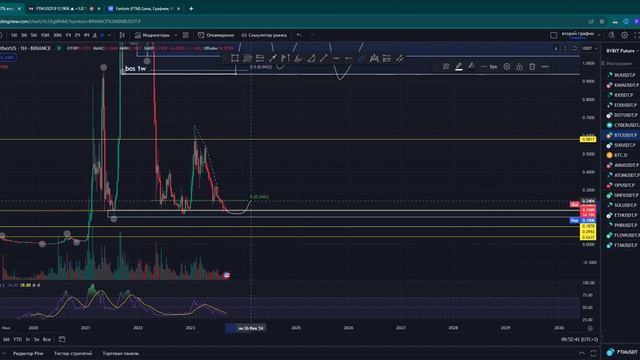Open a new browser tab
This screenshot has height=360, width=640.
191,8
